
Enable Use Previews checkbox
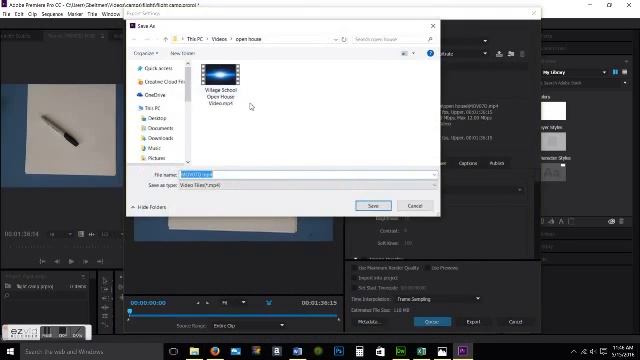tap(427, 268)
